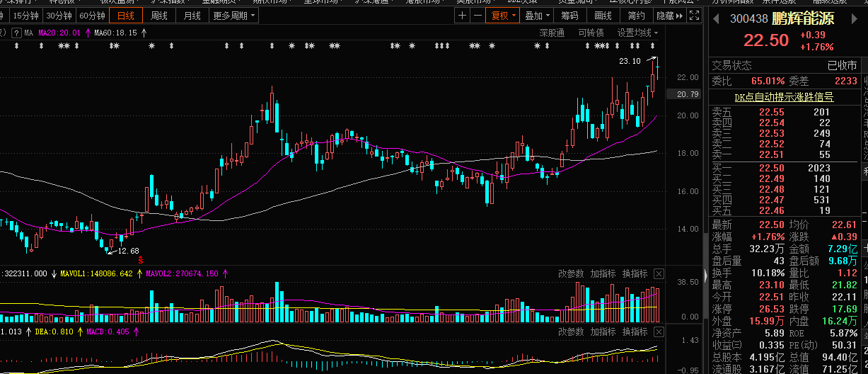Open the 更多周期 dropdown
Image resolution: width=868 pixels, height=374 pixels.
(x=234, y=16)
